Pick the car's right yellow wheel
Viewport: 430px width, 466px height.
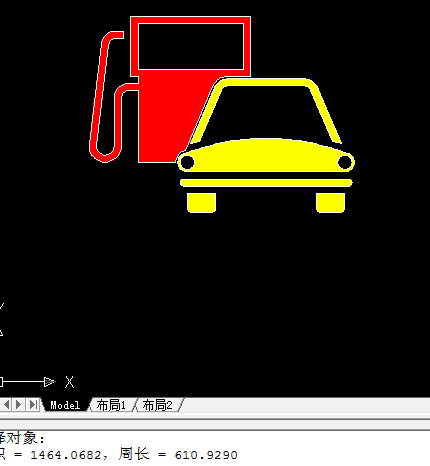click(x=330, y=202)
